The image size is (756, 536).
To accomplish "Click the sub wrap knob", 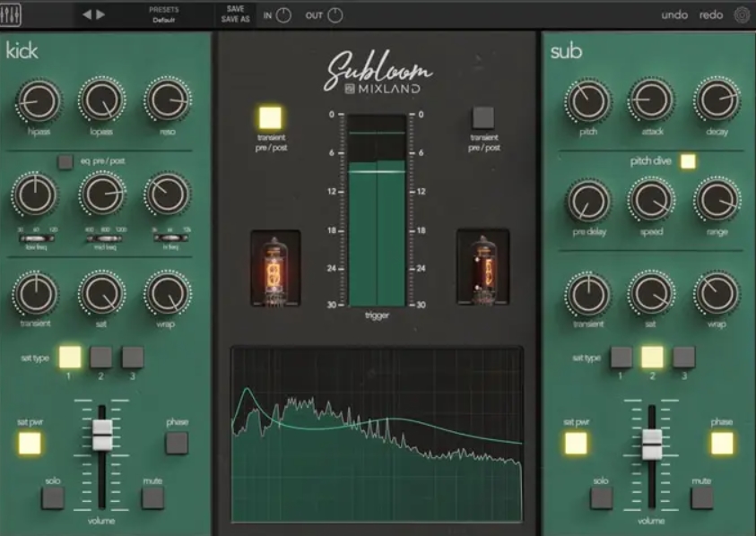I will (x=717, y=293).
